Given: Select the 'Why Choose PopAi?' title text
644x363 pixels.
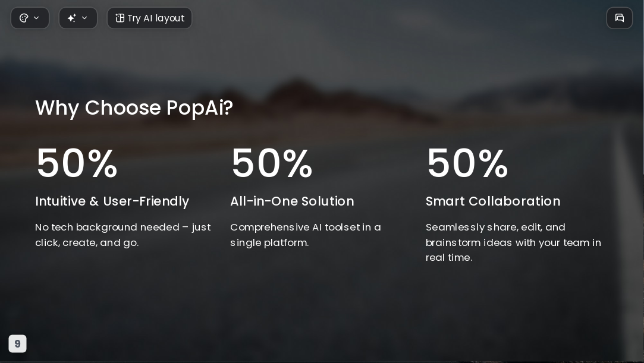Looking at the screenshot, I should click(x=134, y=108).
